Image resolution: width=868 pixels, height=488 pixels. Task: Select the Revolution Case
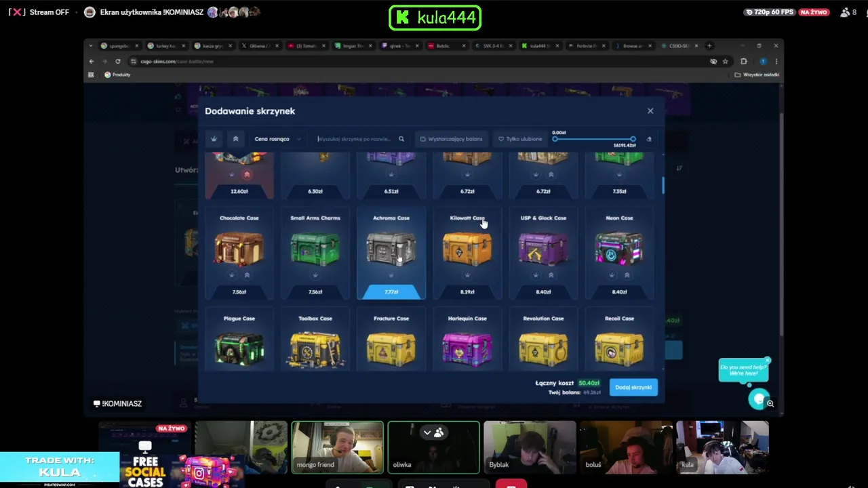(x=543, y=341)
